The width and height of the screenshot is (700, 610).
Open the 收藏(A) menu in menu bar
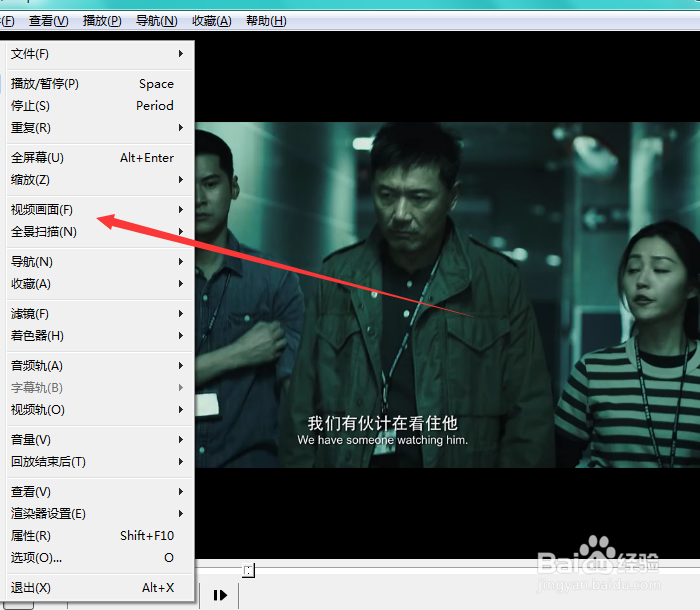click(212, 21)
